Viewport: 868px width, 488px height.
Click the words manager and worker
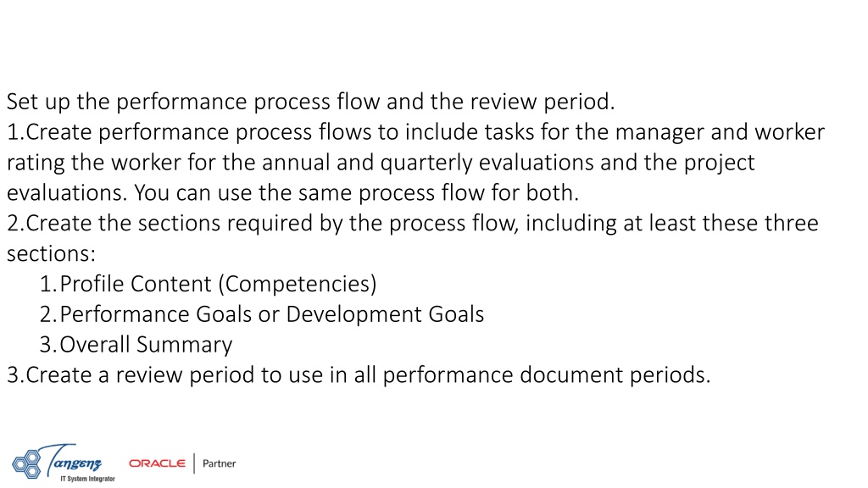(x=721, y=132)
